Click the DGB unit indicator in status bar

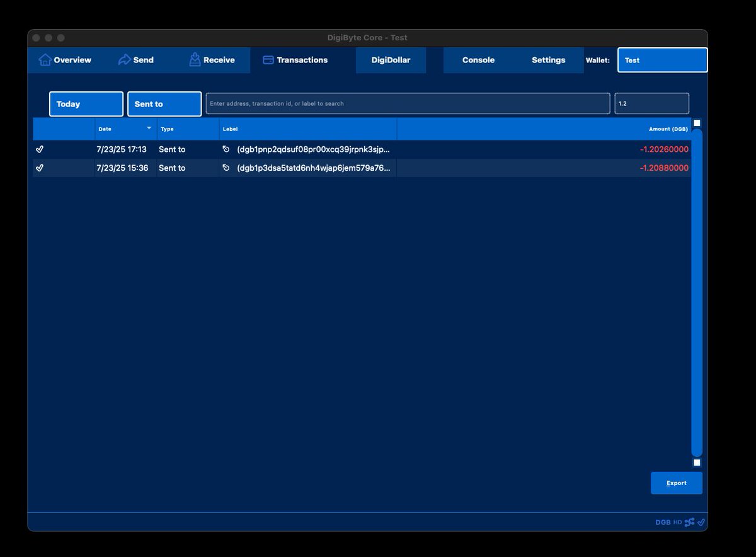(x=663, y=522)
